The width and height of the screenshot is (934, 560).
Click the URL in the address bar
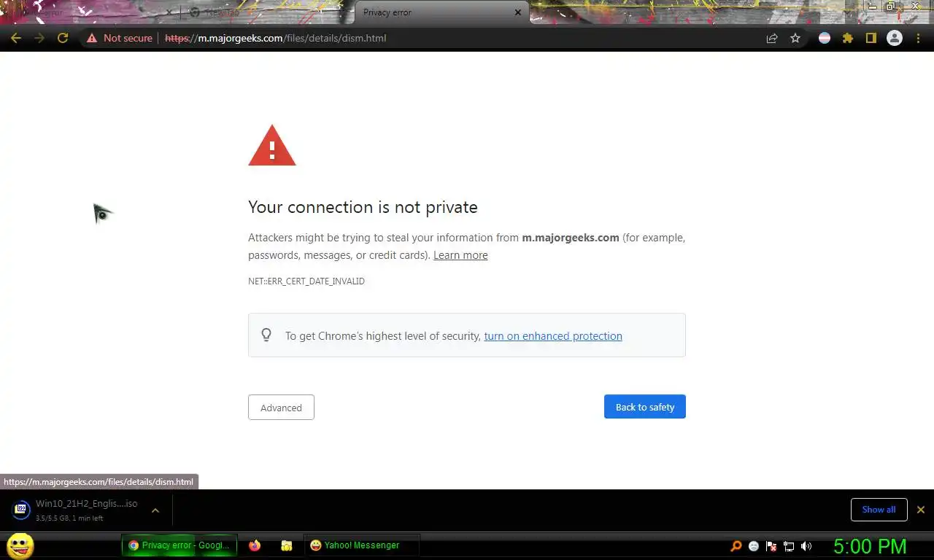pyautogui.click(x=276, y=38)
